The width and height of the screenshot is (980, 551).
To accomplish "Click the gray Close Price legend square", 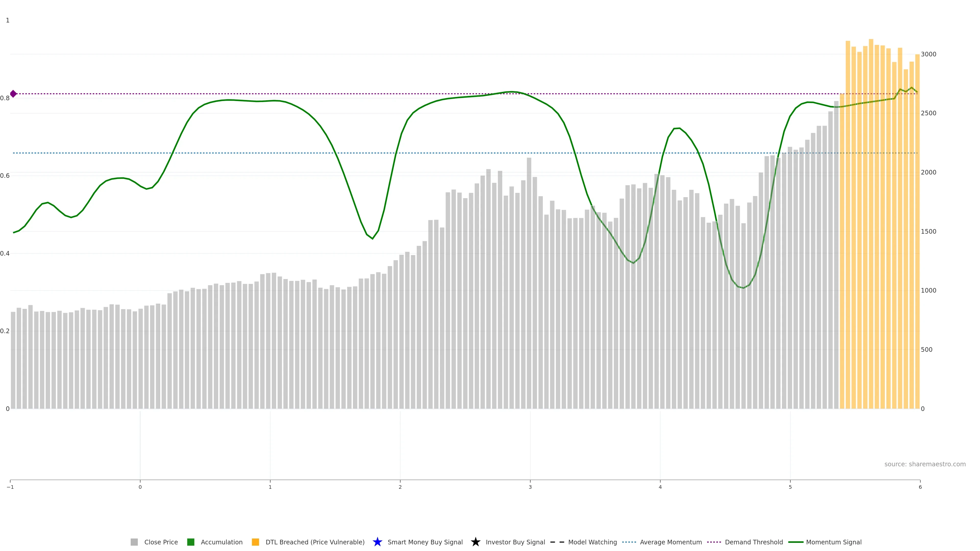I will (x=134, y=542).
